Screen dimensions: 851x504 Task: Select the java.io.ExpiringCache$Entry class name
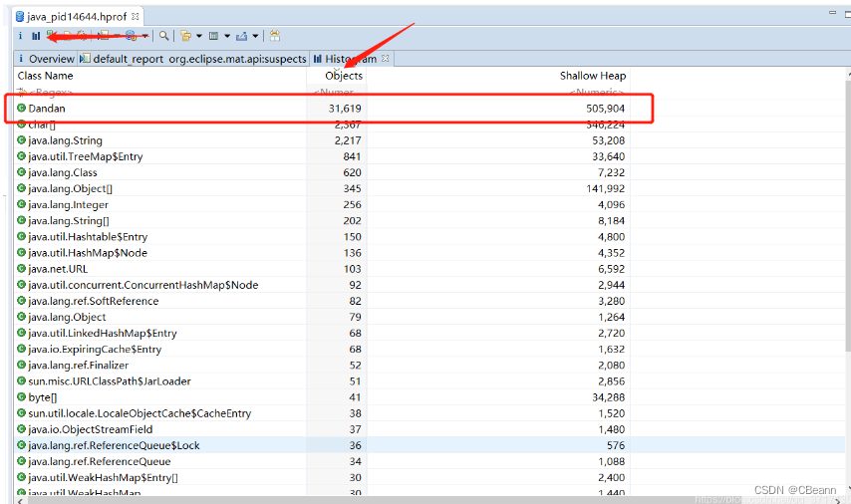tap(95, 349)
